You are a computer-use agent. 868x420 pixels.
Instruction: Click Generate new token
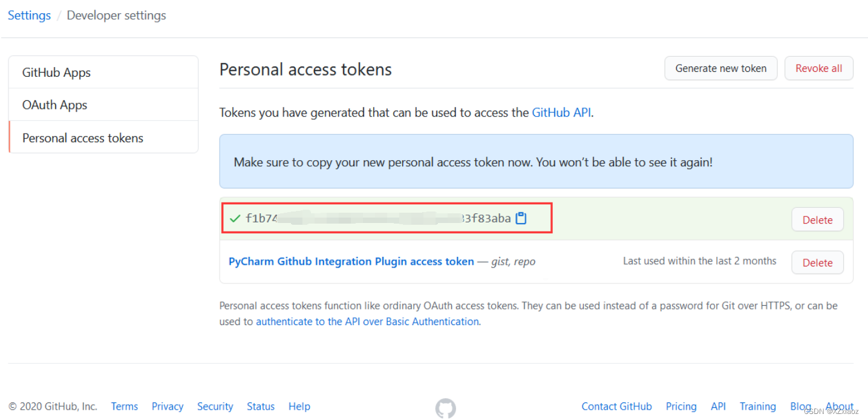720,68
